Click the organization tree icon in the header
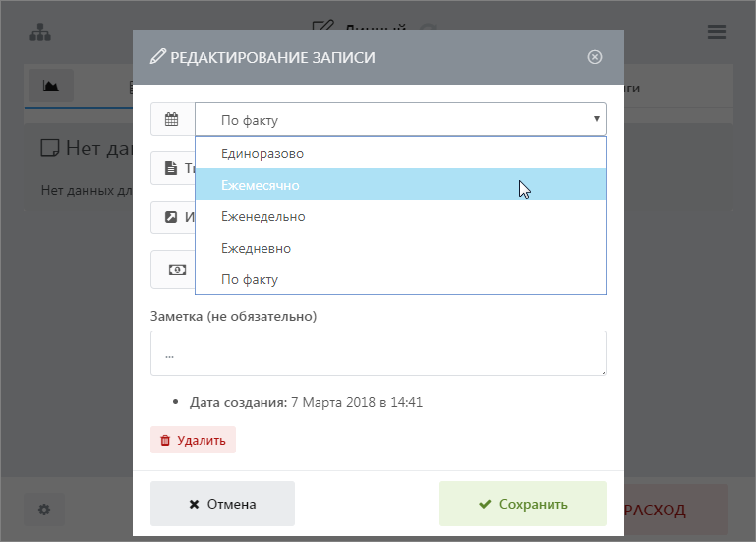The height and width of the screenshot is (542, 756). pyautogui.click(x=39, y=31)
